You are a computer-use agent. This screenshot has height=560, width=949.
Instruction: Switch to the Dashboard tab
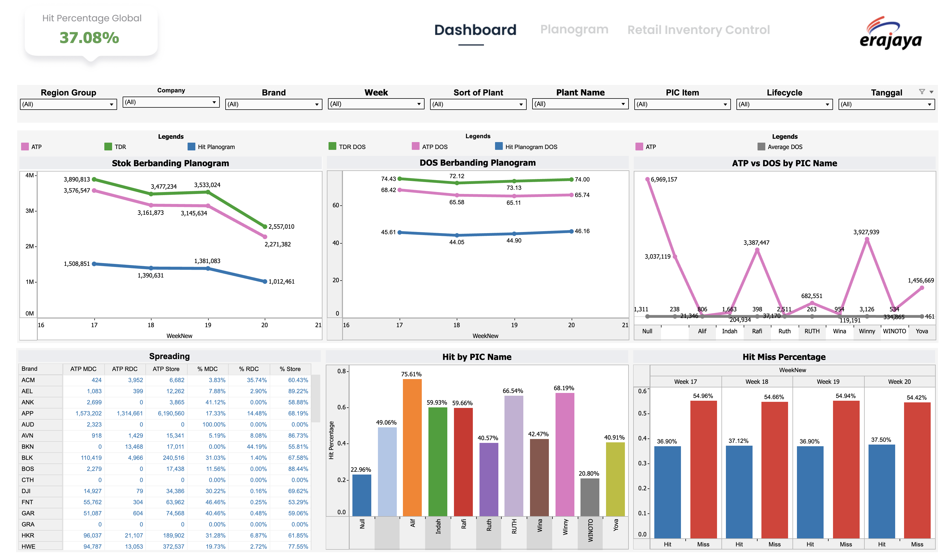tap(475, 30)
